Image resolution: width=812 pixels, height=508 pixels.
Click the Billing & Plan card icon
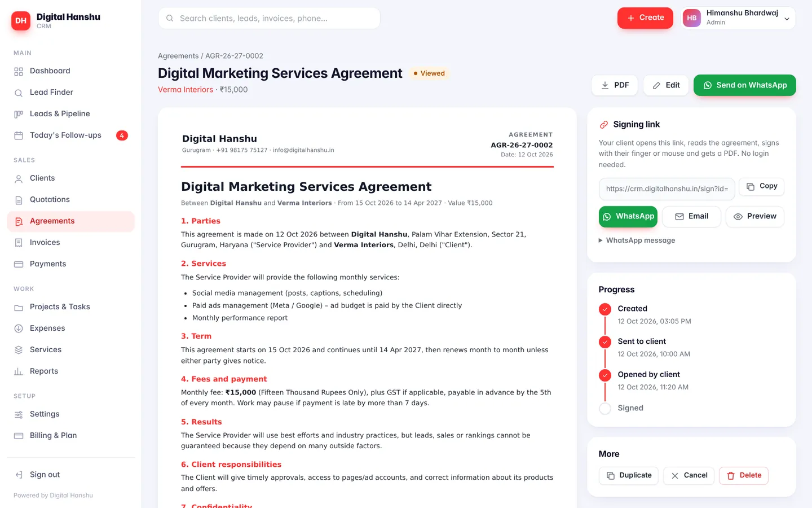[x=19, y=436]
